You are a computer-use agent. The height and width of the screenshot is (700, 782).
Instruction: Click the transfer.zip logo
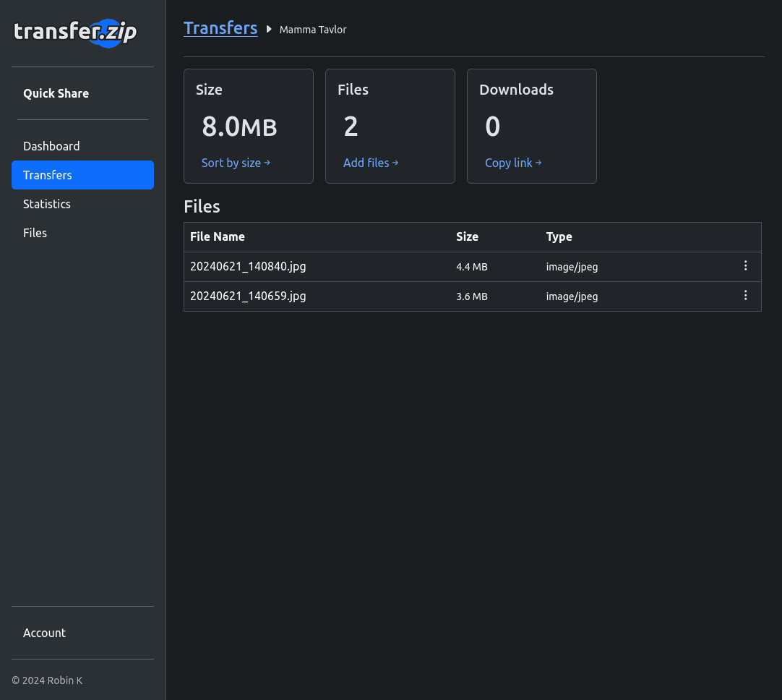tap(75, 33)
